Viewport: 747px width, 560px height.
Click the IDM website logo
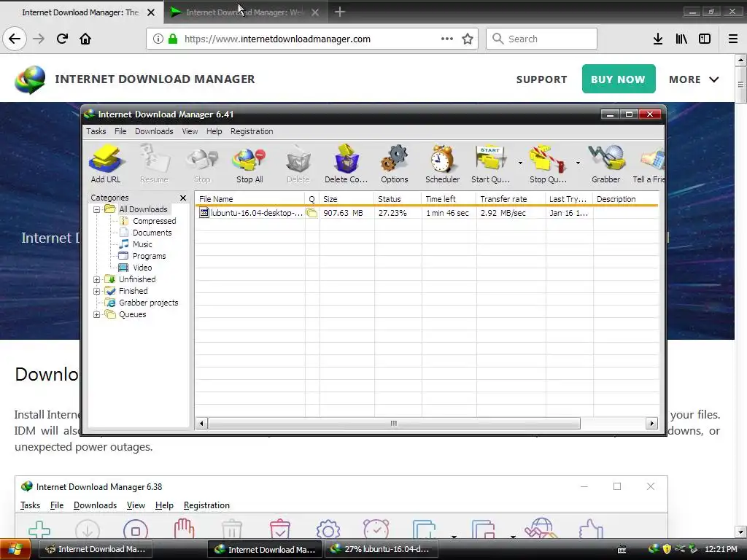[x=30, y=79]
